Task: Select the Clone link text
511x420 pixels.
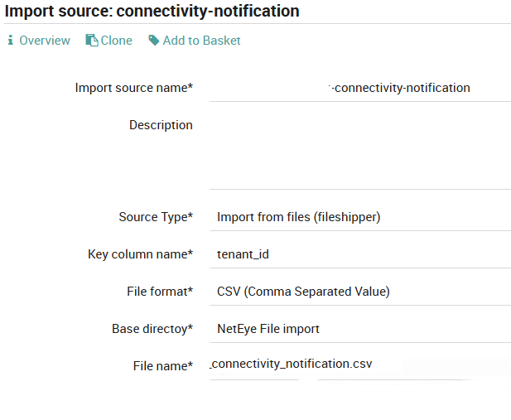Action: 117,41
